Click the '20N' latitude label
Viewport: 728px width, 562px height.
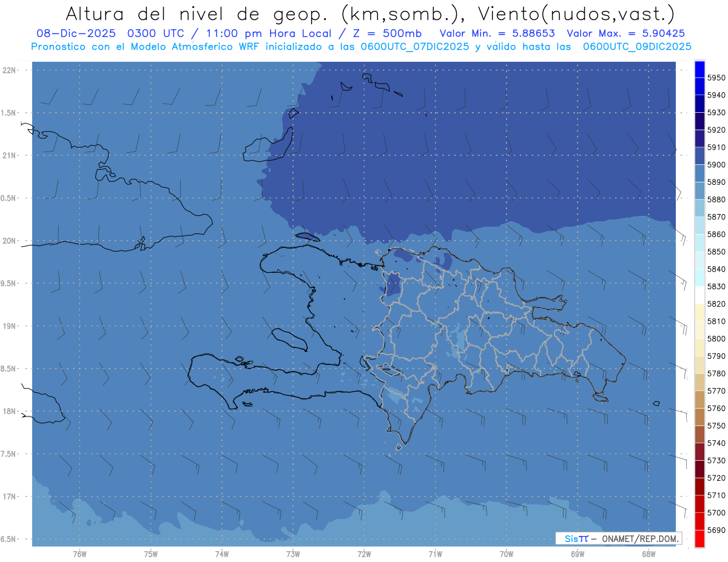coord(10,241)
